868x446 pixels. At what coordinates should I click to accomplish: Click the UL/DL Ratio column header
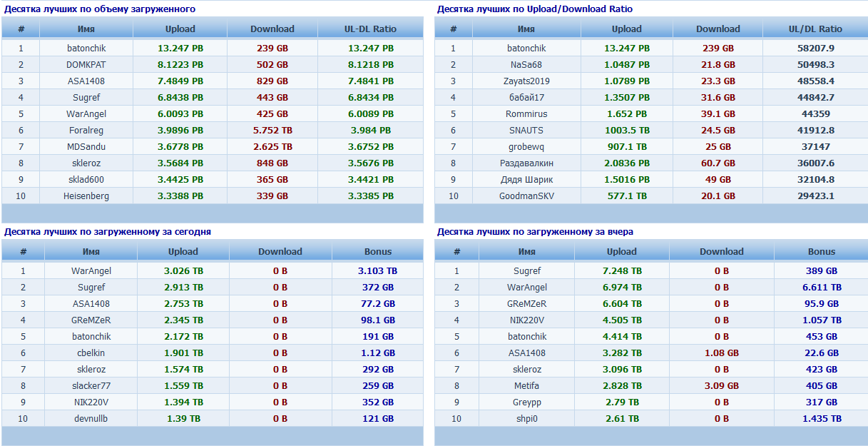point(815,29)
